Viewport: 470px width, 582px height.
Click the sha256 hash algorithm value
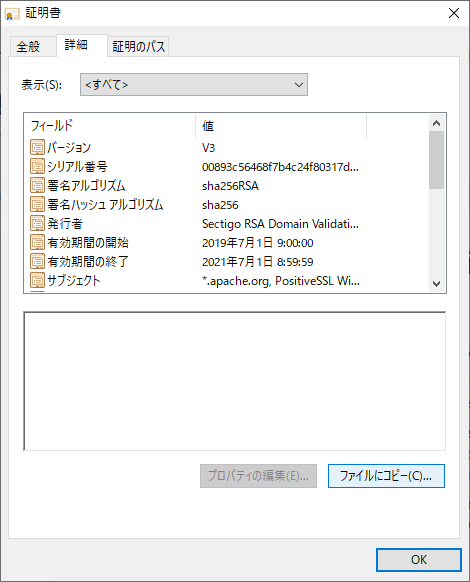pyautogui.click(x=220, y=205)
